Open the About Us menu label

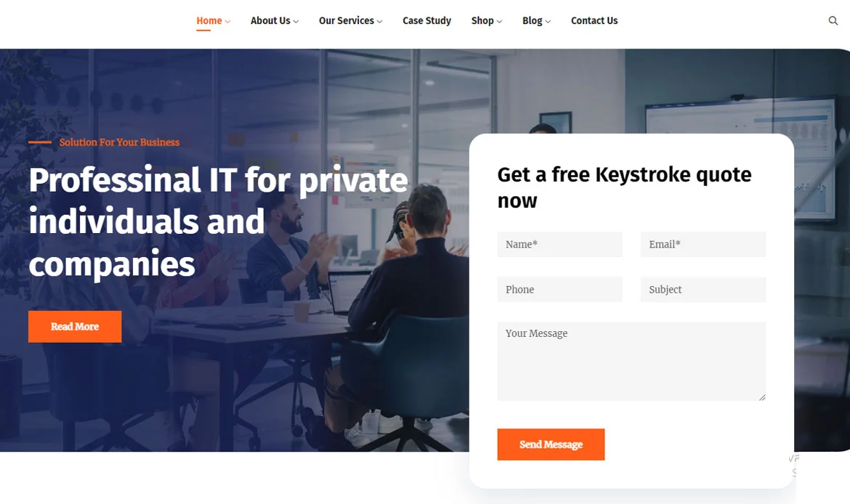point(270,20)
